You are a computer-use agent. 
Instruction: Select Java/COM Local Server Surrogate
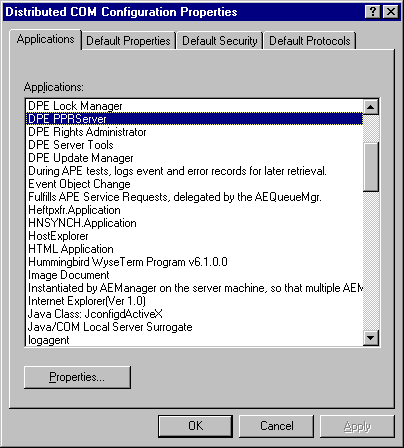tap(194, 327)
